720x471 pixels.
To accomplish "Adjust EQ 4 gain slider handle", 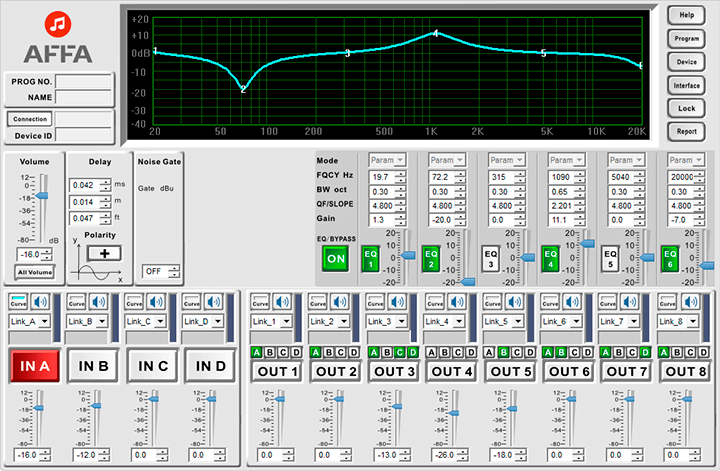I will (x=587, y=243).
